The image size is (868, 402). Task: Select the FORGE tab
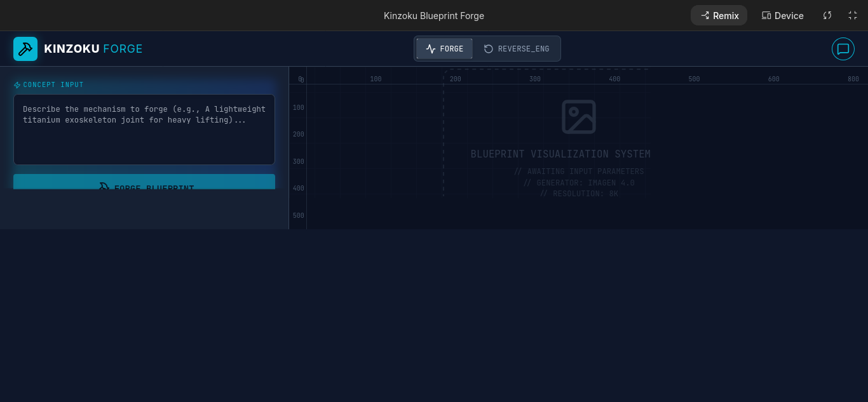pos(444,49)
